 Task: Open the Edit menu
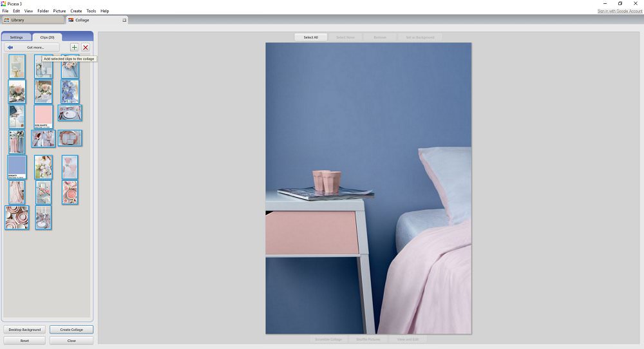coord(17,11)
